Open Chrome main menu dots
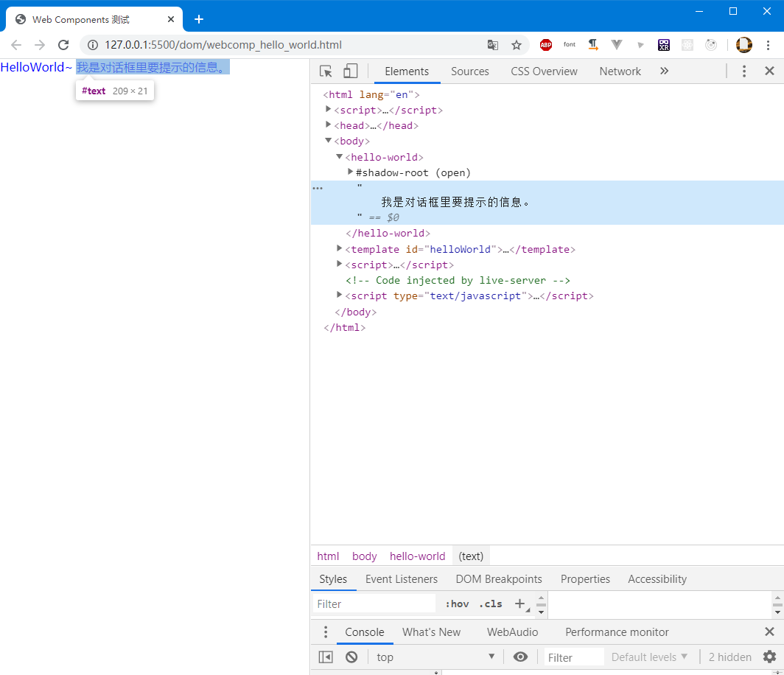Viewport: 784px width, 675px height. click(769, 45)
